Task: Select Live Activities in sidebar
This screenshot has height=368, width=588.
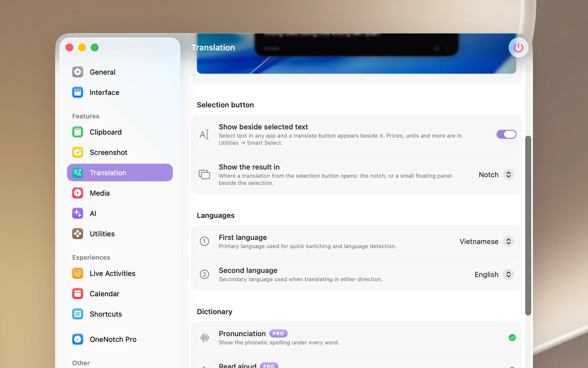Action: click(x=120, y=273)
